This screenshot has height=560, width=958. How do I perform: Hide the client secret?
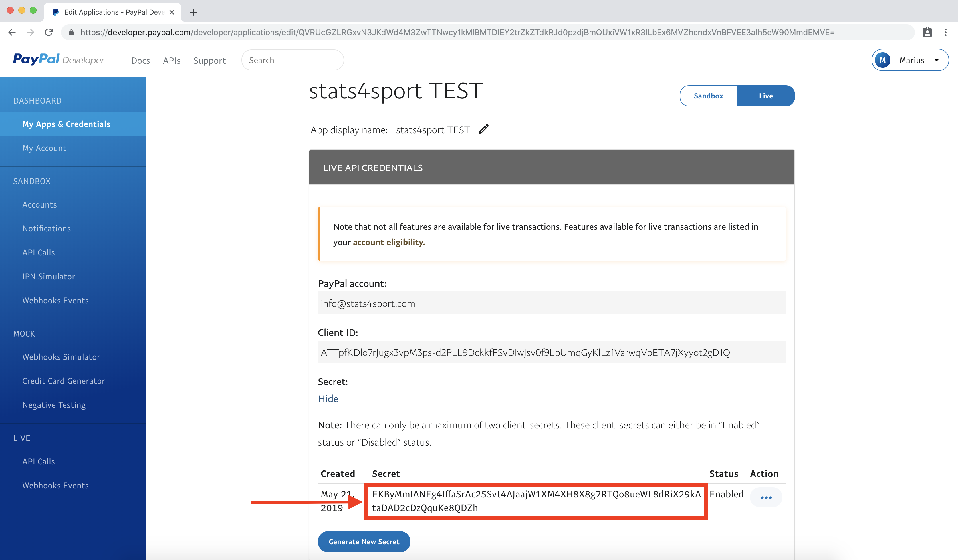(x=328, y=398)
